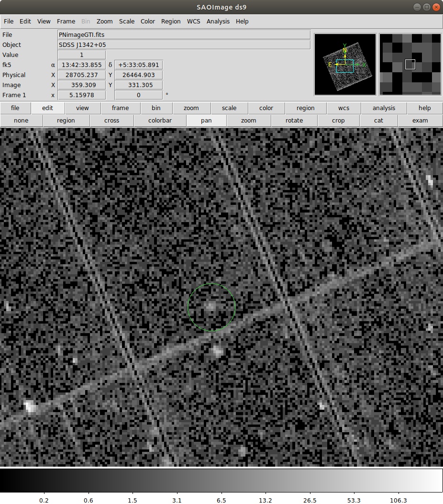The image size is (443, 504).
Task: Open the Scale menu
Action: pos(127,22)
